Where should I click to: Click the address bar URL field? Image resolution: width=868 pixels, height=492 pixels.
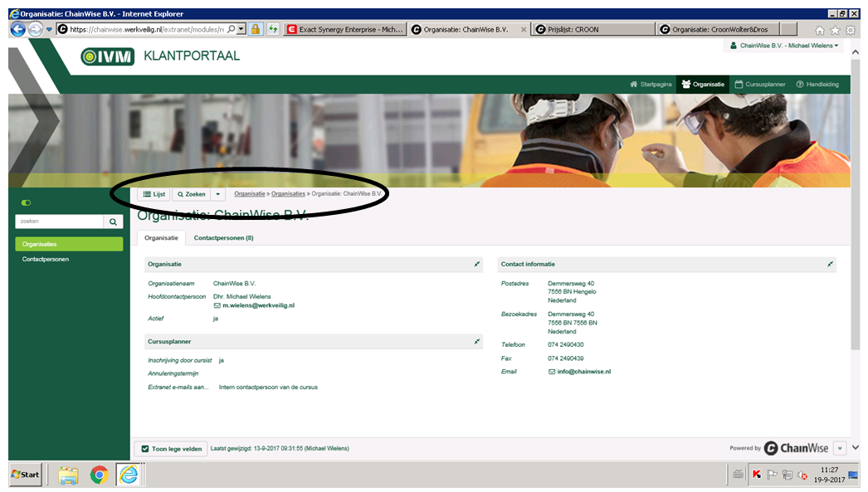point(147,29)
